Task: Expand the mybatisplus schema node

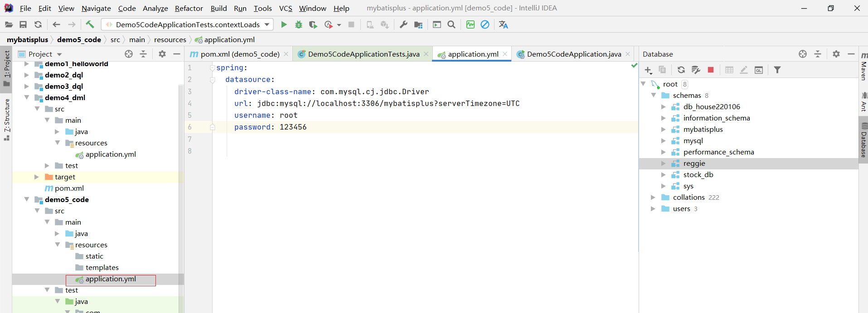Action: pyautogui.click(x=664, y=130)
